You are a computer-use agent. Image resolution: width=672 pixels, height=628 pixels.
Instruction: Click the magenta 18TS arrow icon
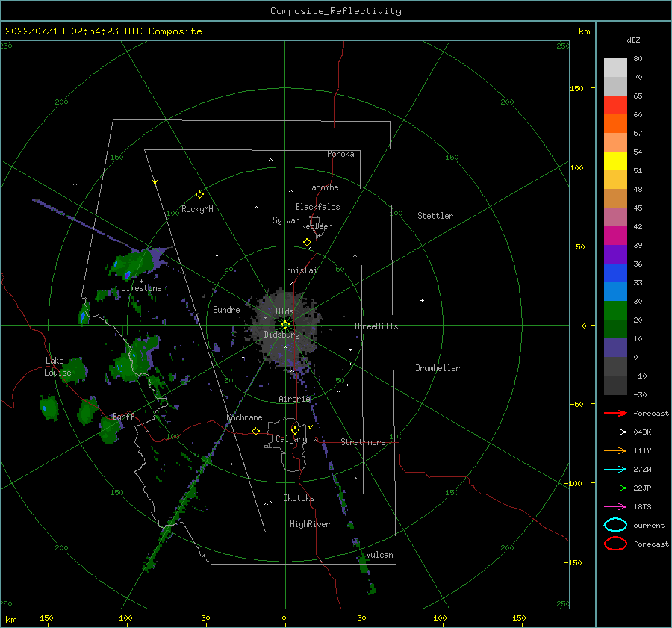615,507
